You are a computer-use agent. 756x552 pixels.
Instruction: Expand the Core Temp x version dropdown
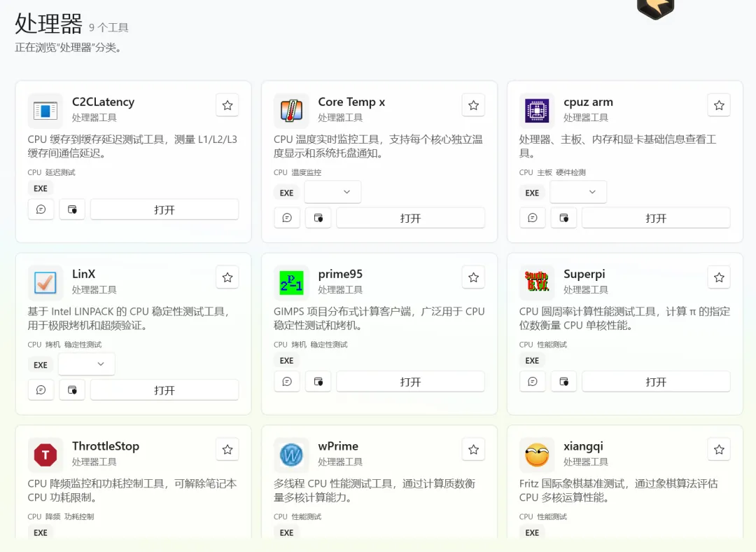tap(332, 192)
